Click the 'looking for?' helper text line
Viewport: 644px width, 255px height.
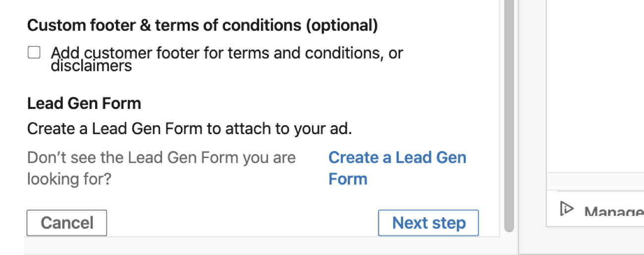pos(69,179)
